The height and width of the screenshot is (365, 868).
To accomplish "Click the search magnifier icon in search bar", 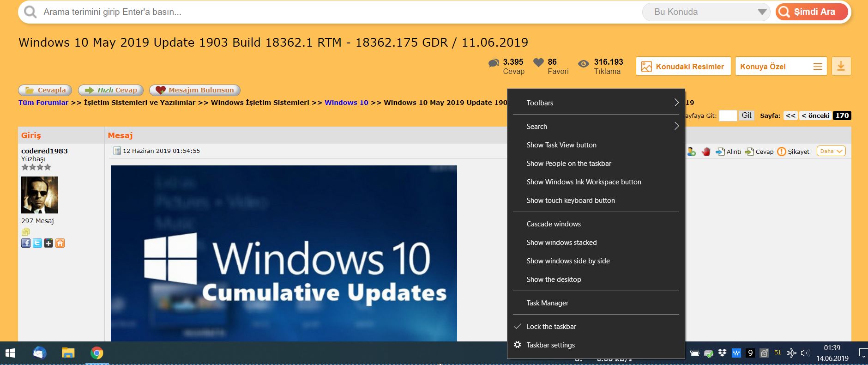I will [30, 12].
